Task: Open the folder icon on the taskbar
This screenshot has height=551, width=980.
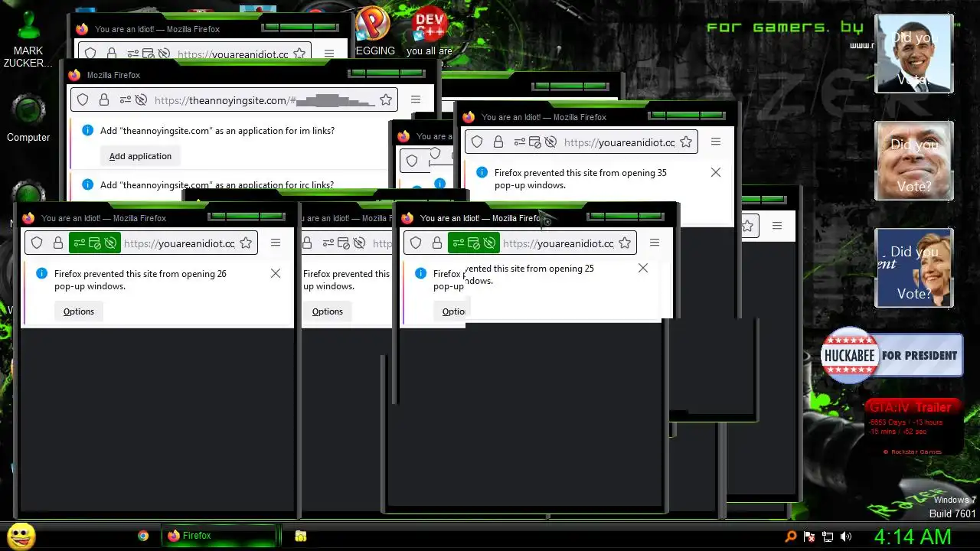Action: coord(301,536)
